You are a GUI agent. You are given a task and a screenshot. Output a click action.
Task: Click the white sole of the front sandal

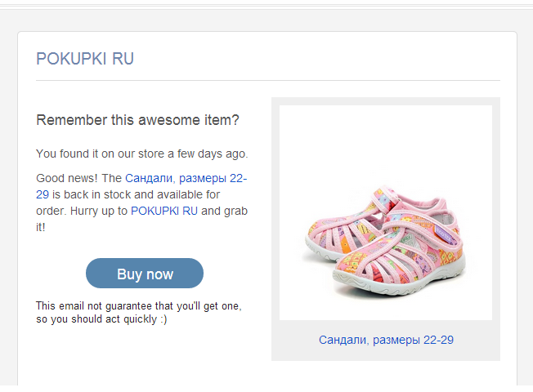[398, 278]
